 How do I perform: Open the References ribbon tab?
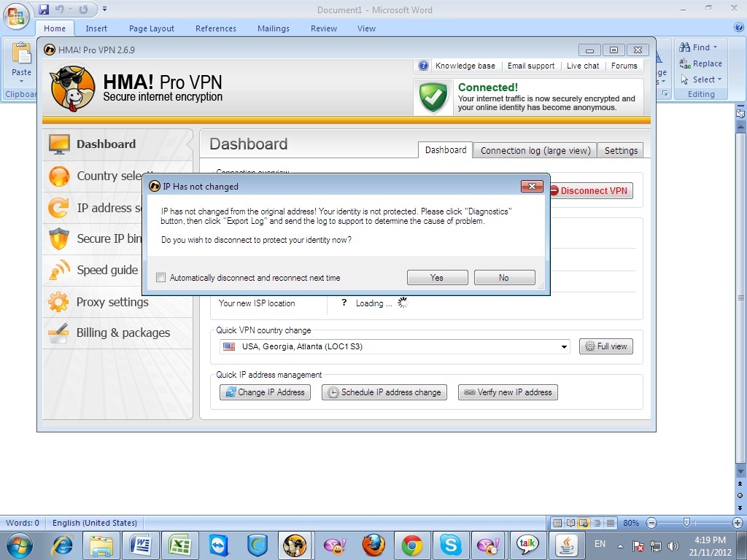point(216,28)
